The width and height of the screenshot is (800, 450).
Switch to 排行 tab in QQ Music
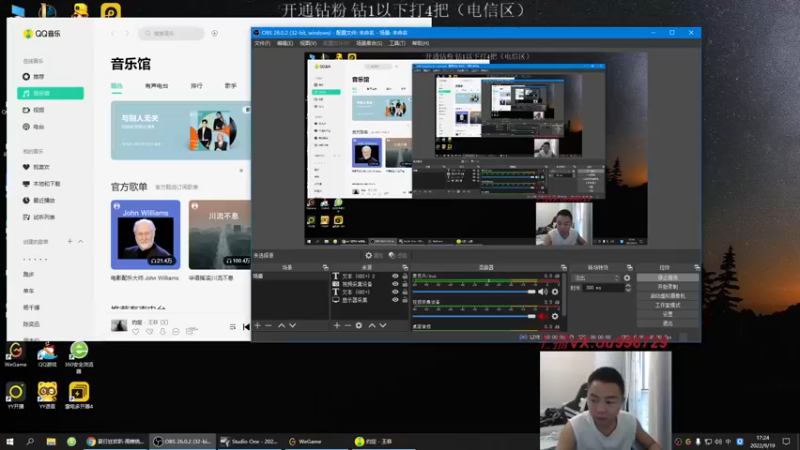196,86
